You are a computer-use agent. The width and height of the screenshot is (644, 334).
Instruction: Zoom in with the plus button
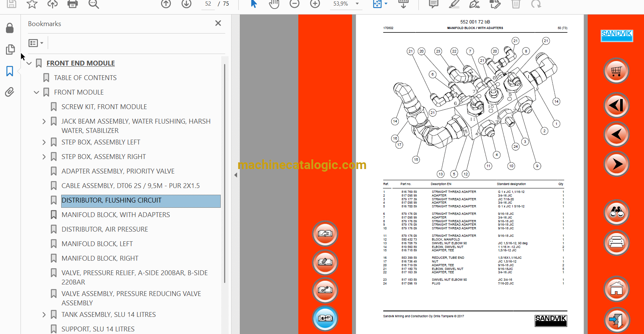coord(315,4)
